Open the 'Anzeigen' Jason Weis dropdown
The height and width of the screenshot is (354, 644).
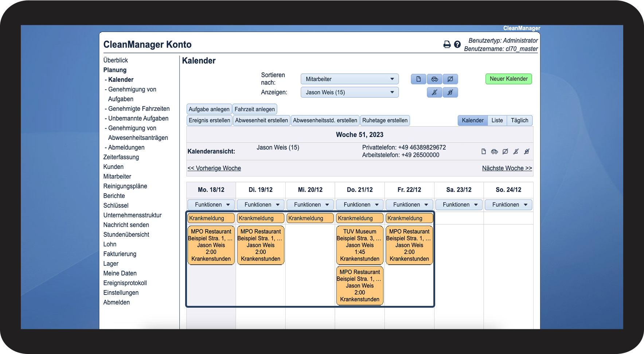click(x=350, y=92)
